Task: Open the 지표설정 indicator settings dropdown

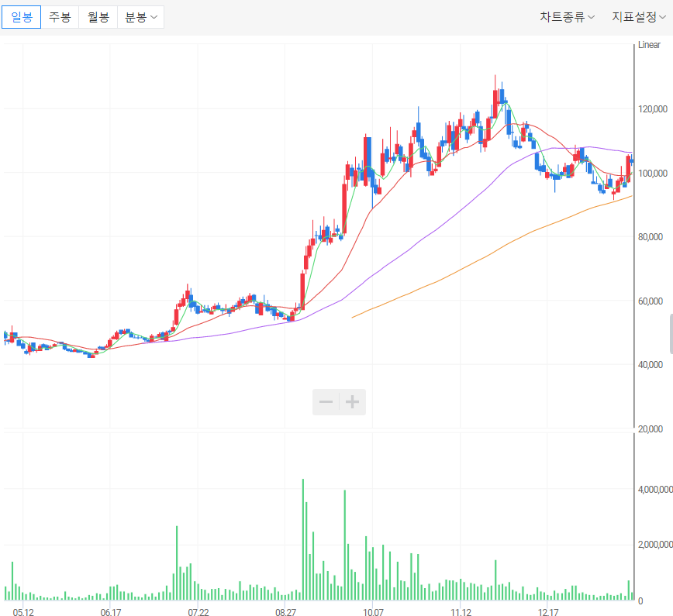Action: click(639, 17)
